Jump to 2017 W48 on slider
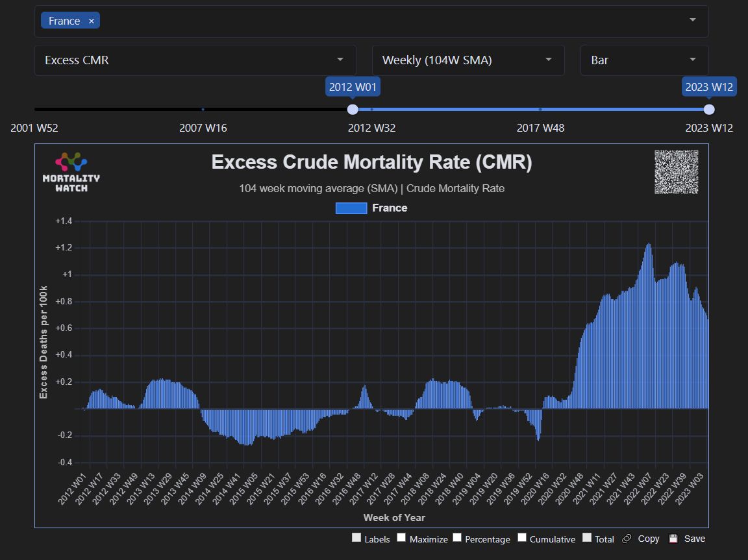Image resolution: width=748 pixels, height=560 pixels. coord(540,110)
